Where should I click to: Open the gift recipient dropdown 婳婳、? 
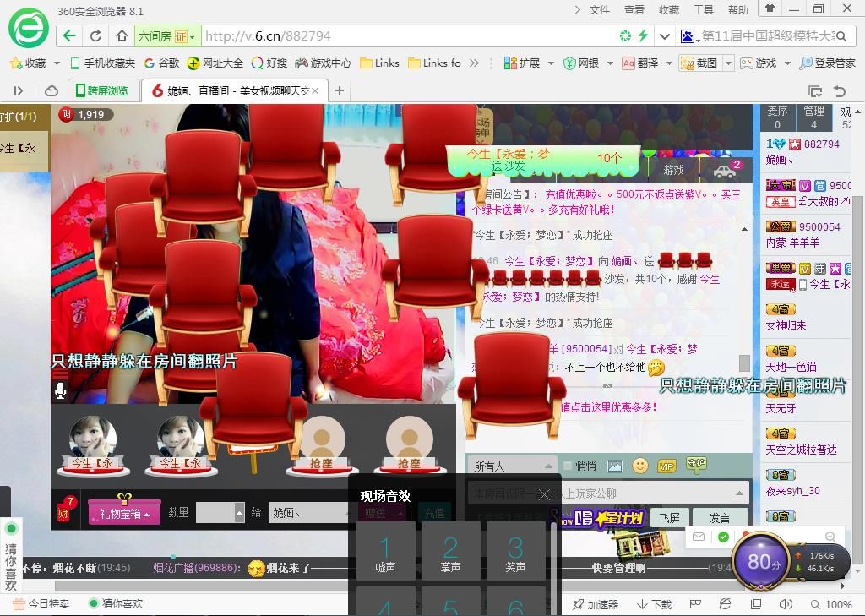pos(309,513)
